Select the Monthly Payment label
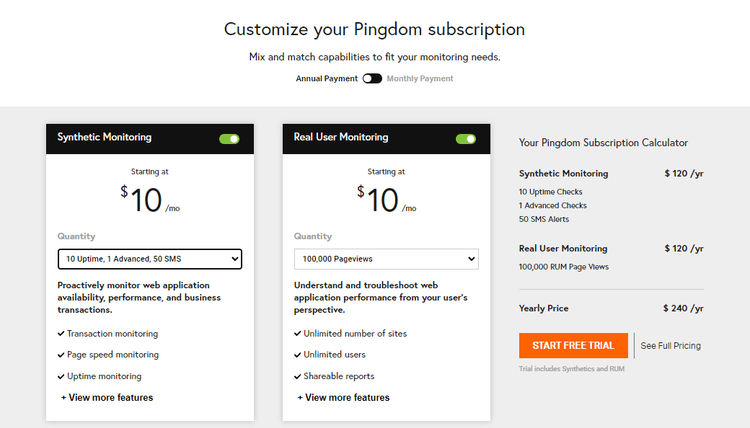 [x=420, y=78]
